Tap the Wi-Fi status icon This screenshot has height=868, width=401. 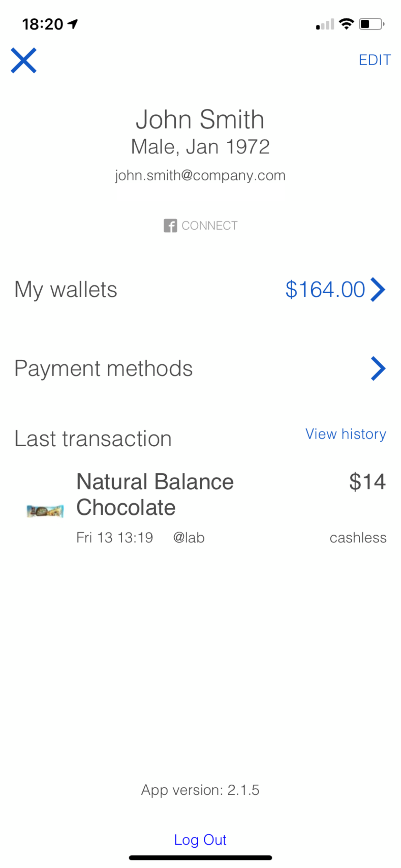pyautogui.click(x=346, y=24)
